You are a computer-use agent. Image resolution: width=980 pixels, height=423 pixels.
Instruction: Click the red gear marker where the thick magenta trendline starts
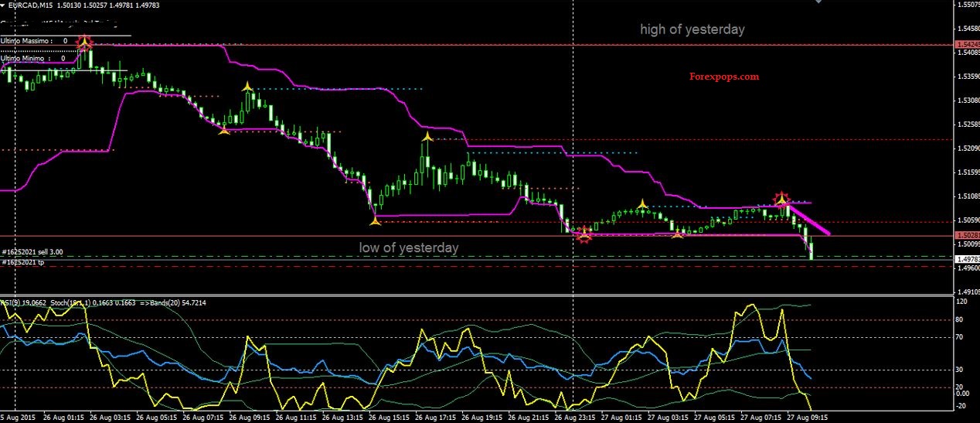782,200
